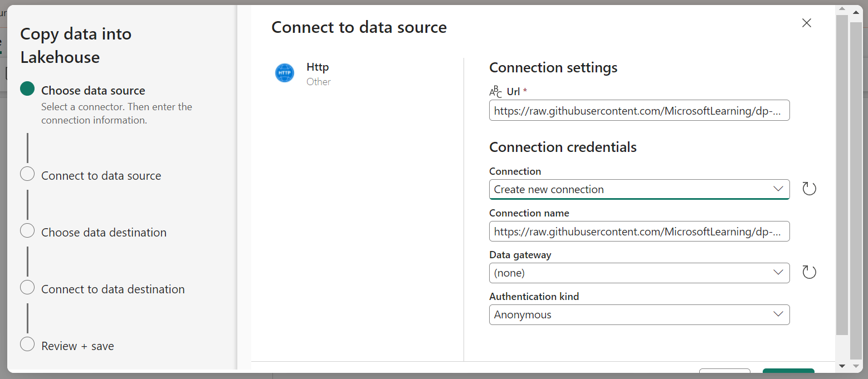This screenshot has height=379, width=868.
Task: Click the green filled Choose data source step circle
Action: 27,90
